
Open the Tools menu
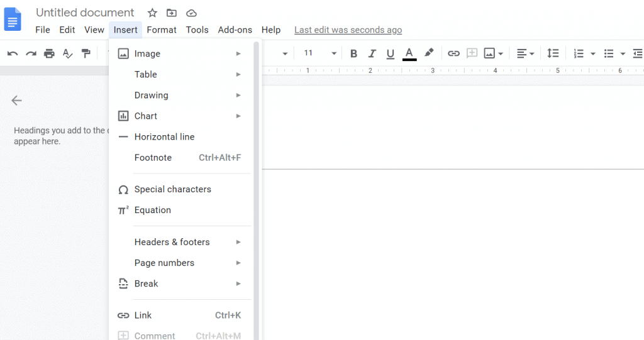tap(197, 30)
